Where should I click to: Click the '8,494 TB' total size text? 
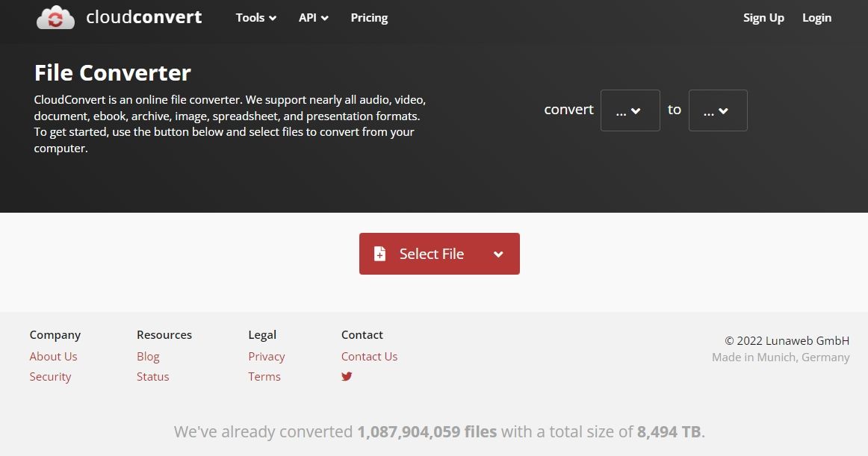669,431
